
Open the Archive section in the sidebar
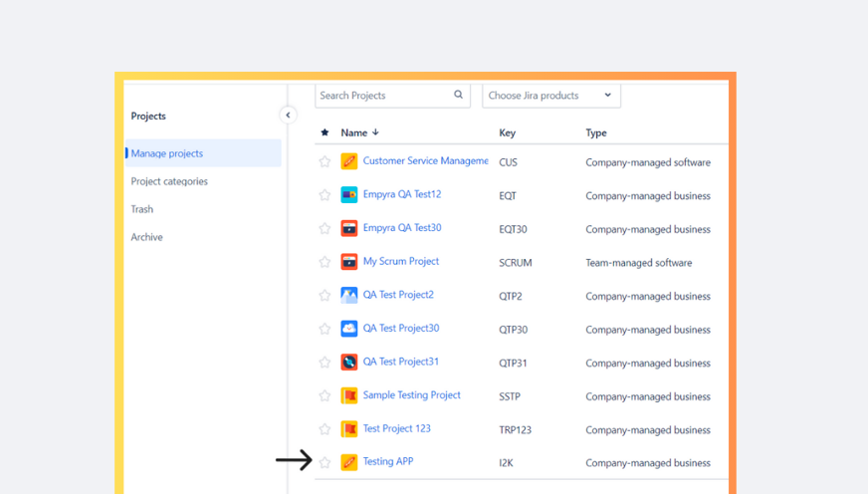click(x=146, y=237)
